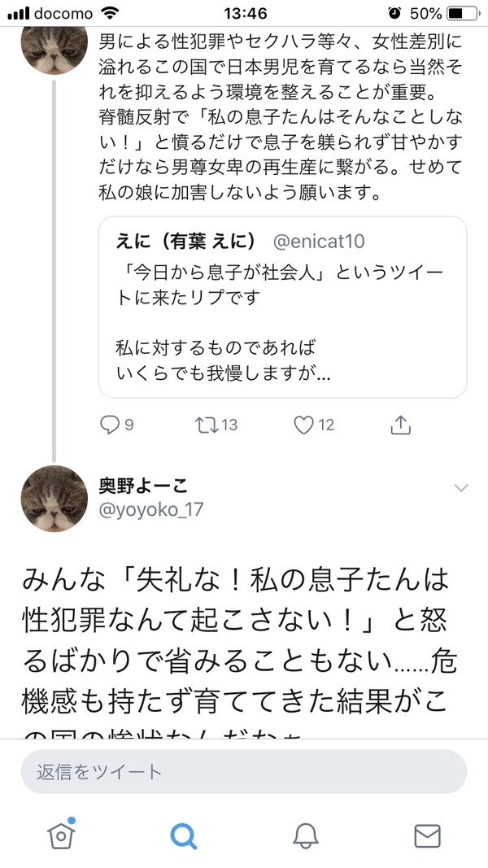488x868 pixels.
Task: Tap the reply speech bubble icon
Action: (x=109, y=425)
